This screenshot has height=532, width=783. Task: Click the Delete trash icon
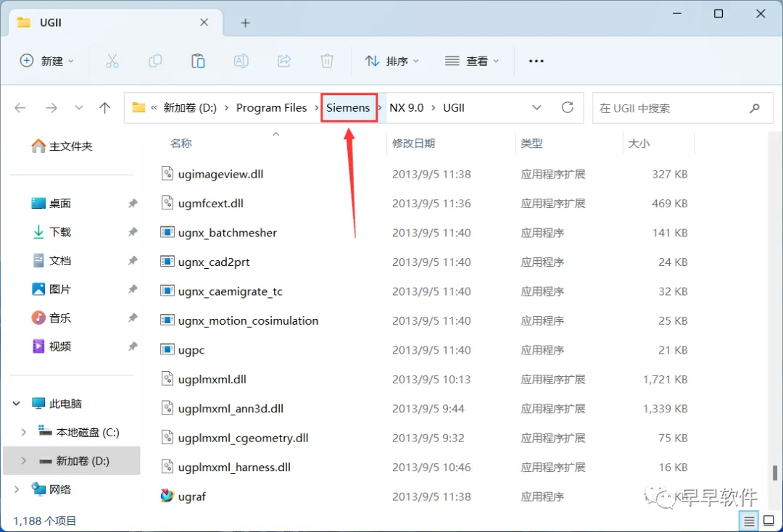(x=326, y=61)
